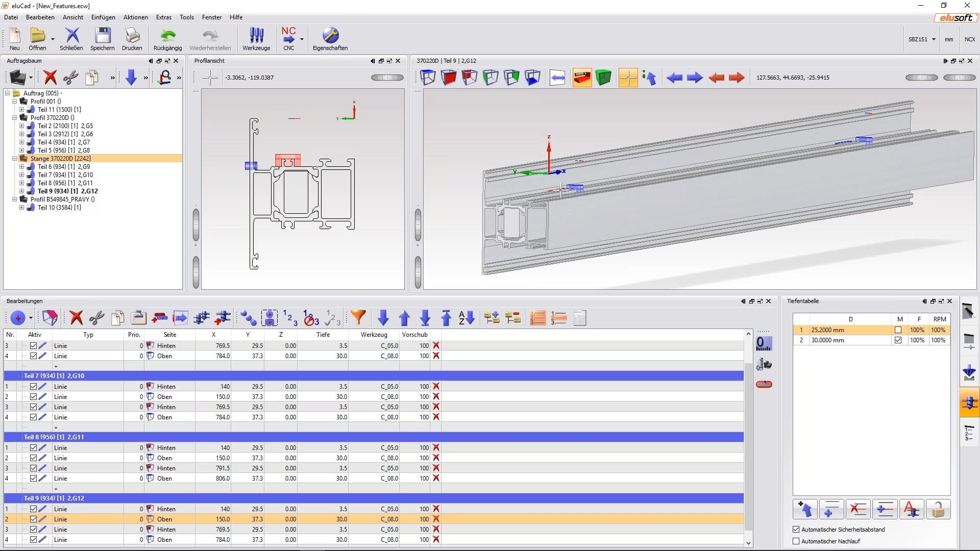Screen dimensions: 980x551
Task: Enable Automatischer Nachlauf checkbox
Action: (796, 540)
